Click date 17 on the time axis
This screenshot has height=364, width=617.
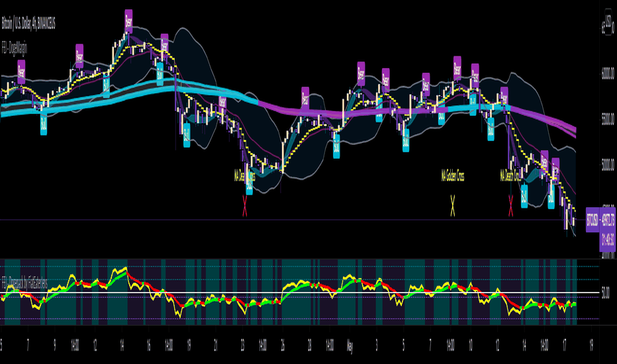[564, 345]
